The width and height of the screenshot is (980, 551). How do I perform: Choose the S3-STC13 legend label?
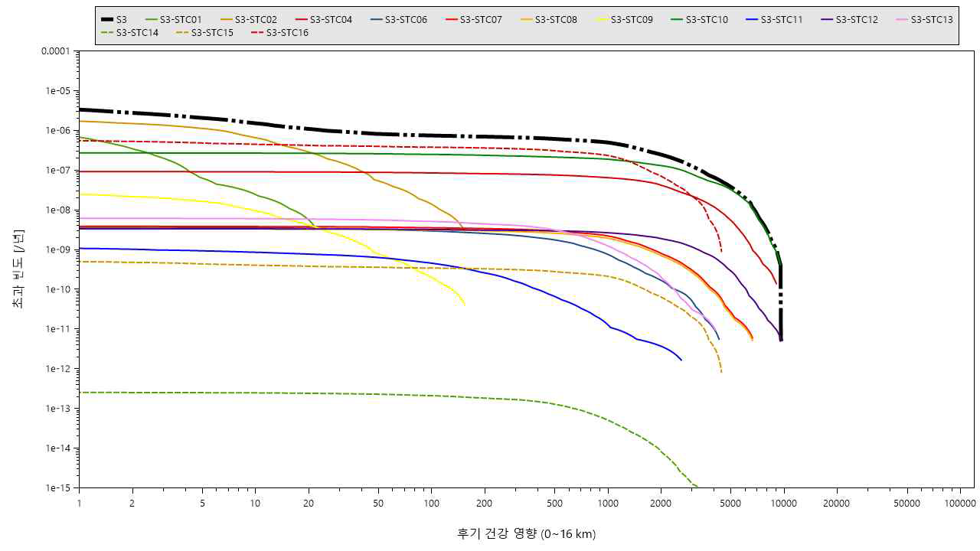point(932,19)
